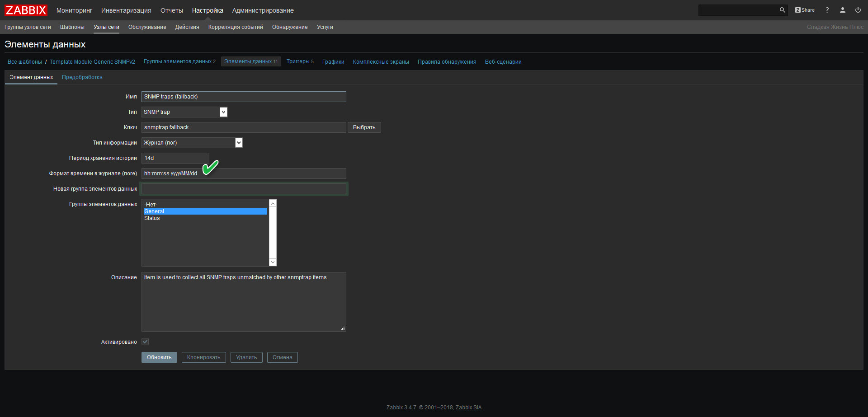Go to Группы узлов сети
This screenshot has height=417, width=868.
pyautogui.click(x=28, y=27)
